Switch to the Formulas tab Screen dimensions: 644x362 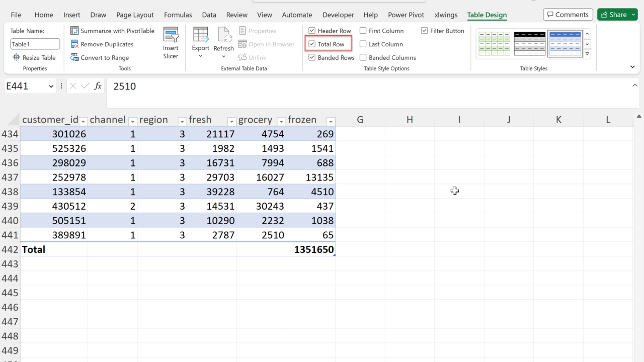(x=178, y=15)
